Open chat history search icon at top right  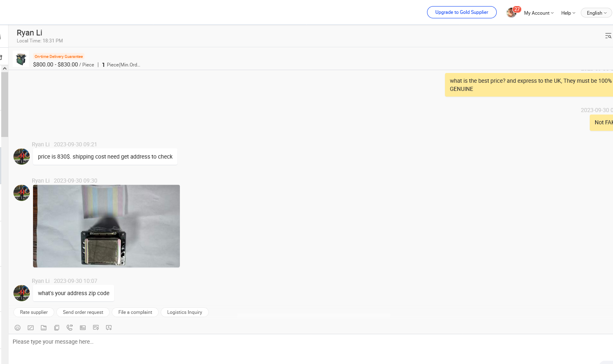(x=608, y=36)
